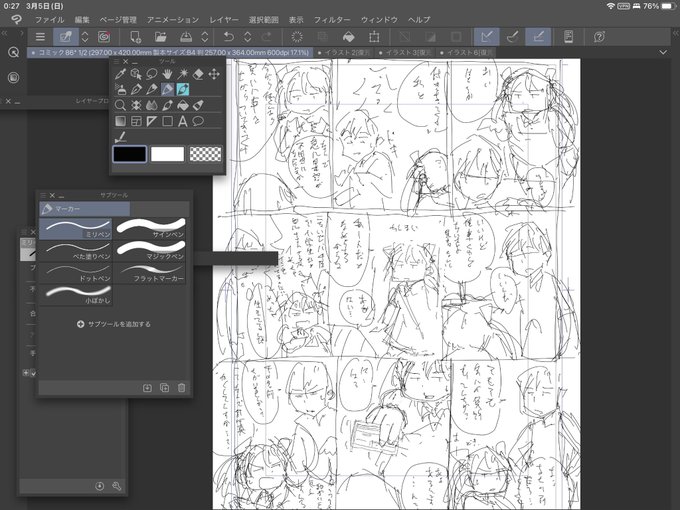680x510 pixels.
Task: Select the Hand move tool
Action: [167, 74]
